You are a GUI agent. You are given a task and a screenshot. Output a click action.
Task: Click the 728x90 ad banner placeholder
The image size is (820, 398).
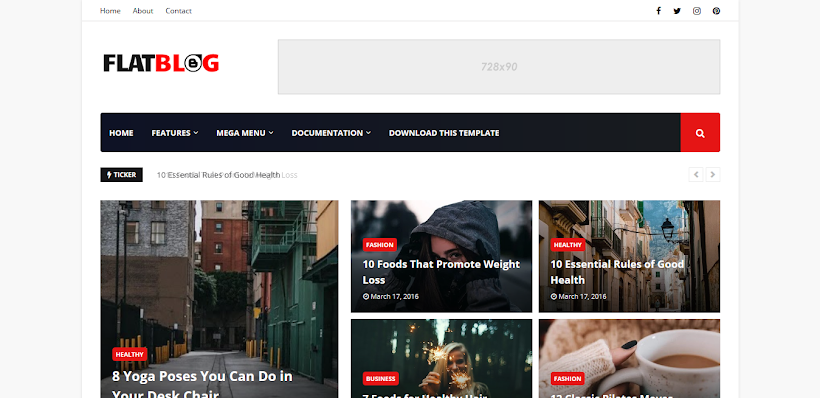coord(499,67)
